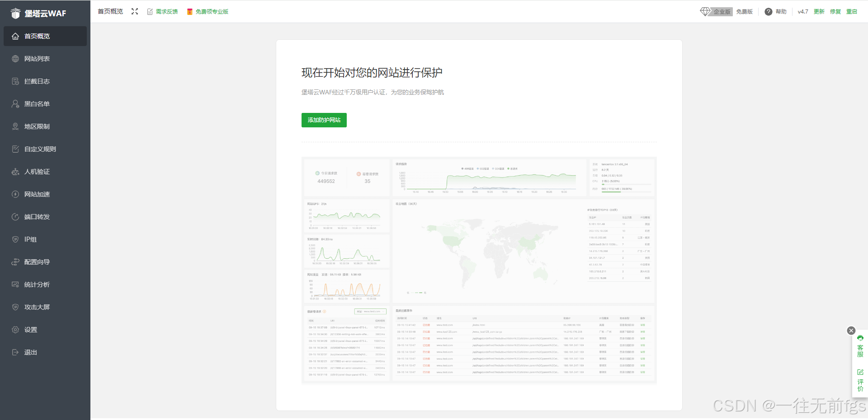The height and width of the screenshot is (420, 868).
Task: Open the 评价 review edit icon
Action: click(860, 372)
